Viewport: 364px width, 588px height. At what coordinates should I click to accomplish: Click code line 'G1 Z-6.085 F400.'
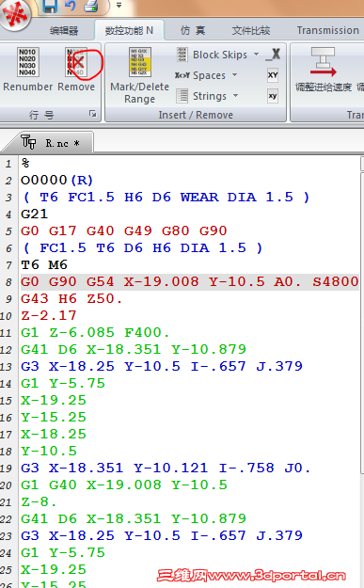click(x=95, y=332)
